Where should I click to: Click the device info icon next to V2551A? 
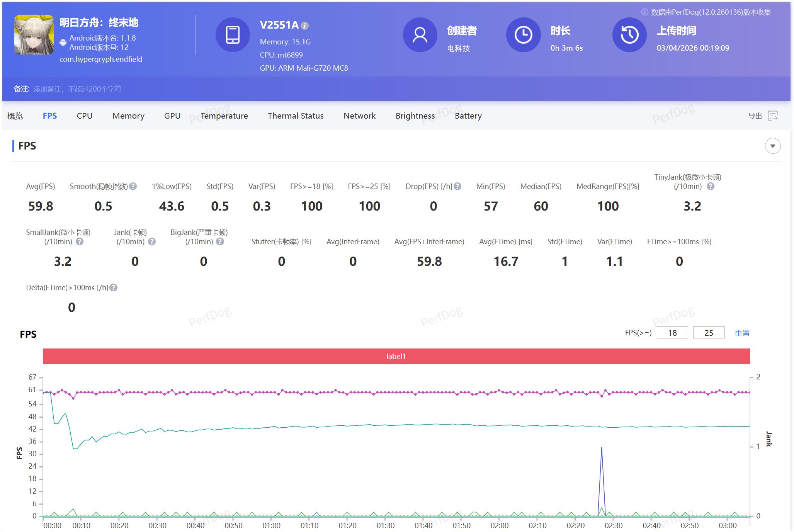click(304, 26)
